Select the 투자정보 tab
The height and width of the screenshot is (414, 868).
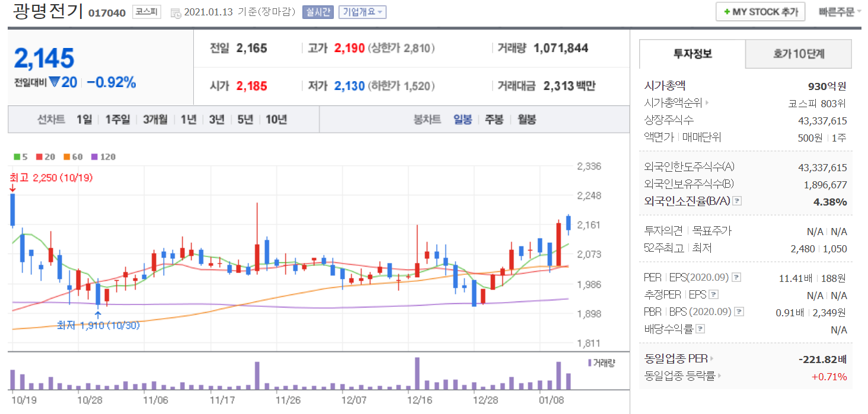(693, 54)
